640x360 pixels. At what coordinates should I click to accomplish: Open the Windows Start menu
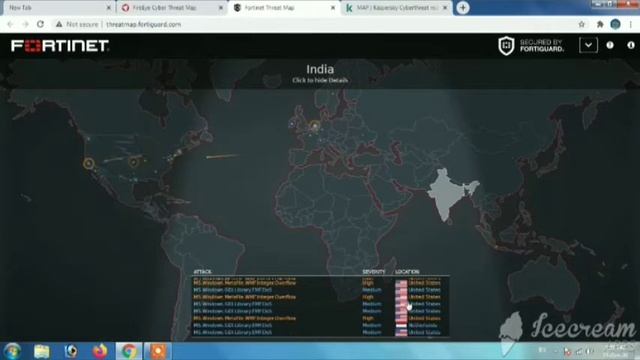tap(12, 351)
